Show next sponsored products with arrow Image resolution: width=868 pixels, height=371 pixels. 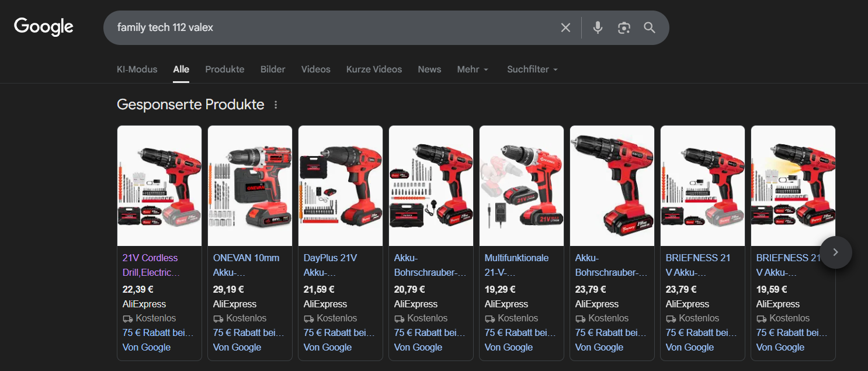click(835, 252)
